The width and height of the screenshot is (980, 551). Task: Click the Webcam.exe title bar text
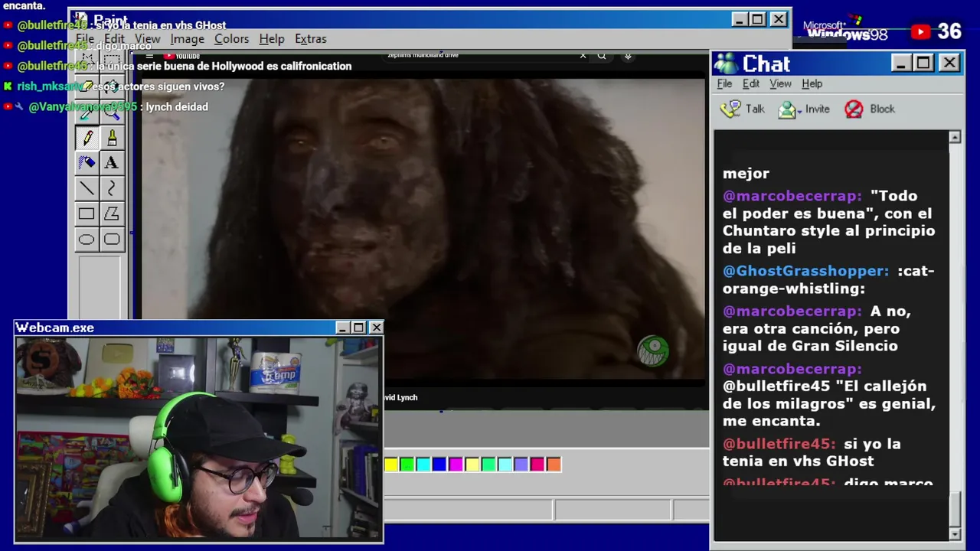click(55, 328)
